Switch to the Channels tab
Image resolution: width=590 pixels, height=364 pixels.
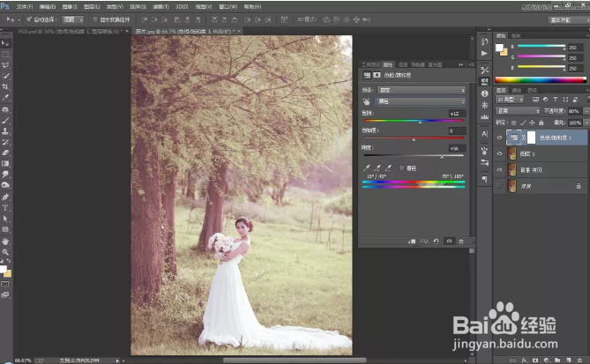pyautogui.click(x=516, y=90)
